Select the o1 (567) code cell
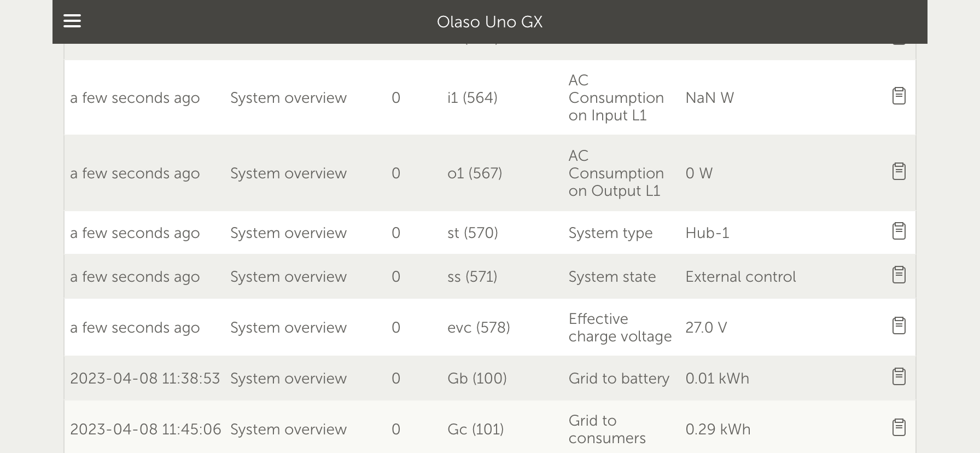This screenshot has width=980, height=453. click(475, 173)
